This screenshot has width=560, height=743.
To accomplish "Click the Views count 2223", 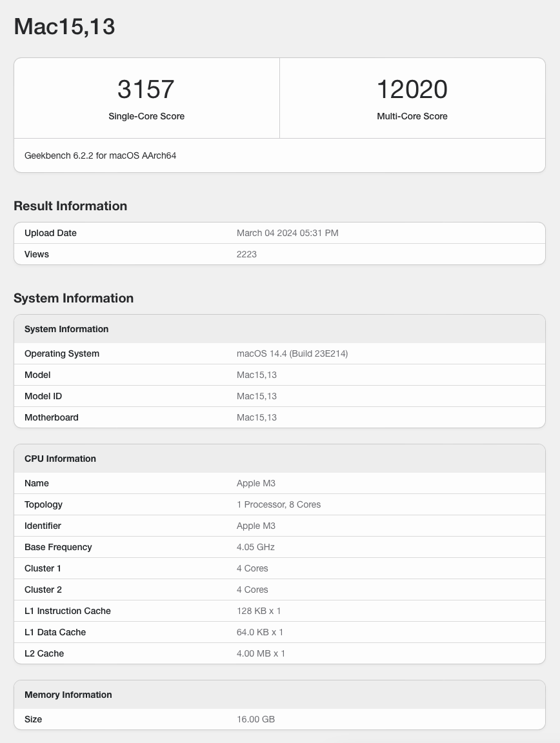I will tap(246, 254).
